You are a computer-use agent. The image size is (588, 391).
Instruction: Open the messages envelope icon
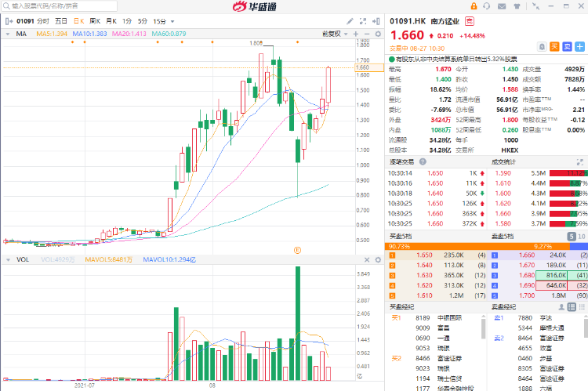click(x=502, y=6)
